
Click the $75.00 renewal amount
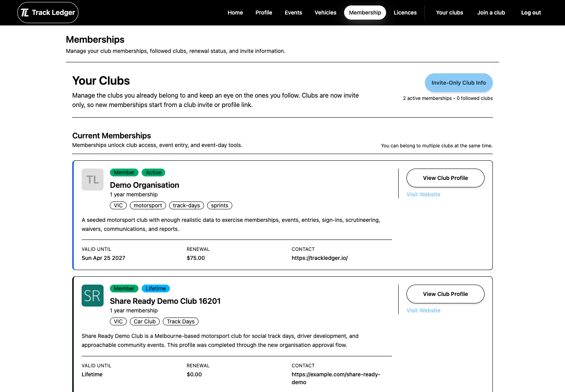(x=196, y=258)
